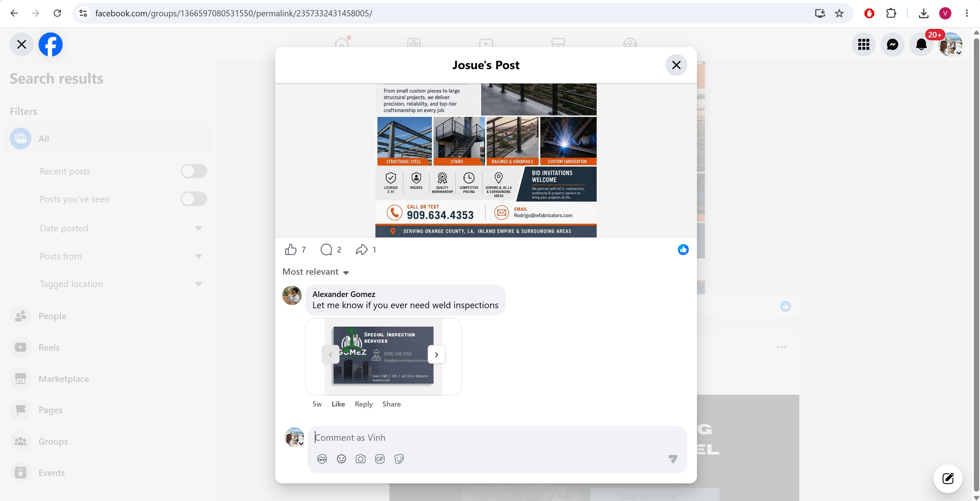
Task: Open Chrome downloads icon
Action: (x=923, y=13)
